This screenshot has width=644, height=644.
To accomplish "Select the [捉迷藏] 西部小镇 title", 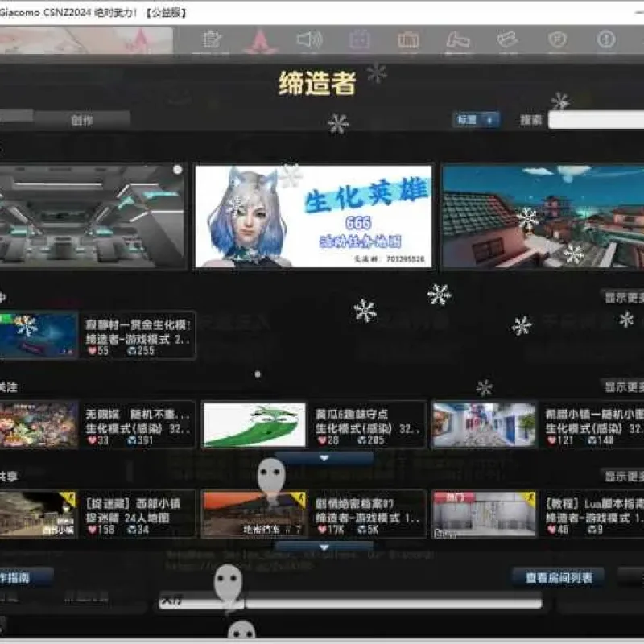I will point(133,504).
